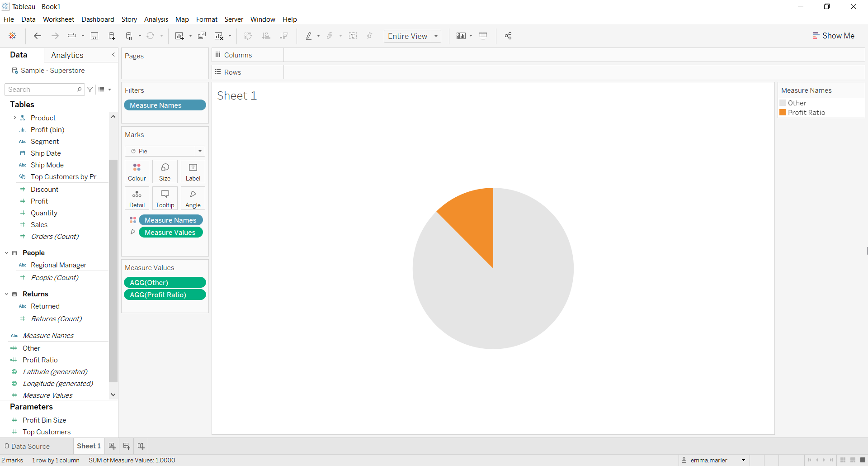Viewport: 868px width, 466px height.
Task: Open the Analysis menu
Action: click(156, 19)
